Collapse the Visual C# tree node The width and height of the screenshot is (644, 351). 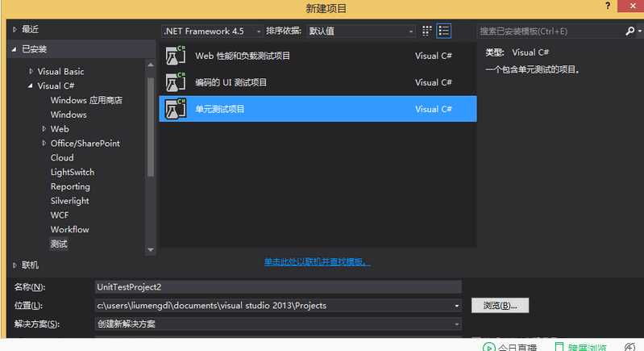pyautogui.click(x=31, y=86)
